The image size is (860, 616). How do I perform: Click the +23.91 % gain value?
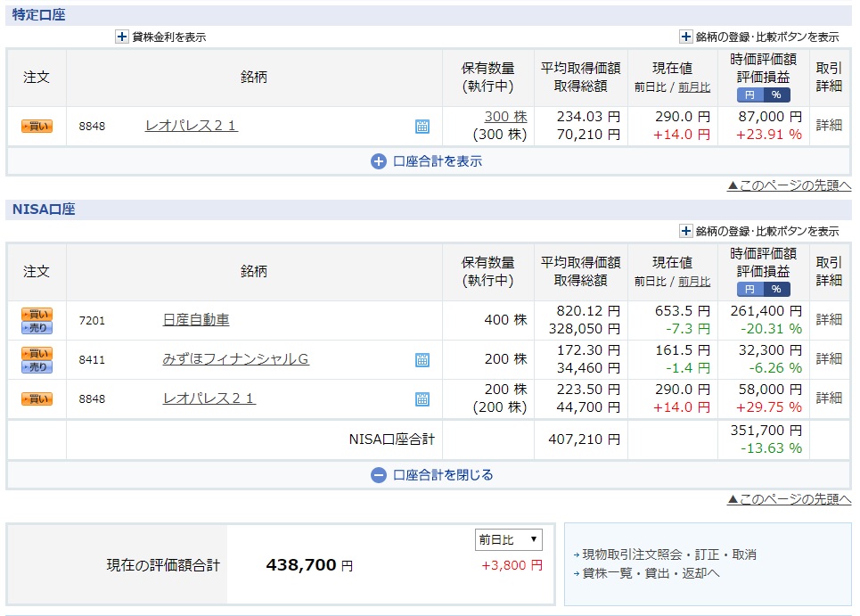point(769,135)
